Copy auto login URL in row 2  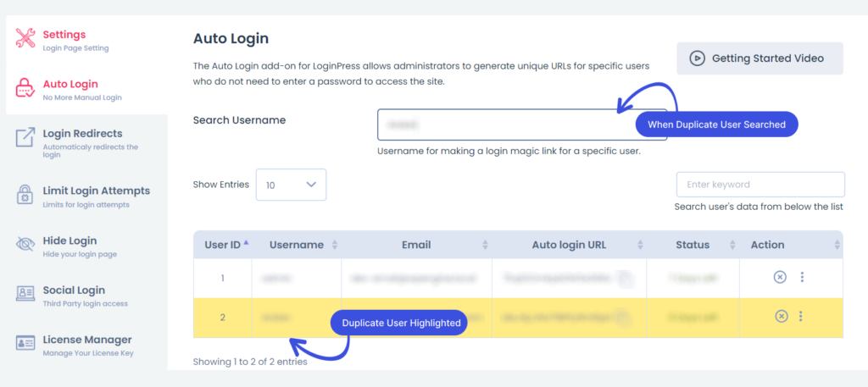pyautogui.click(x=622, y=318)
